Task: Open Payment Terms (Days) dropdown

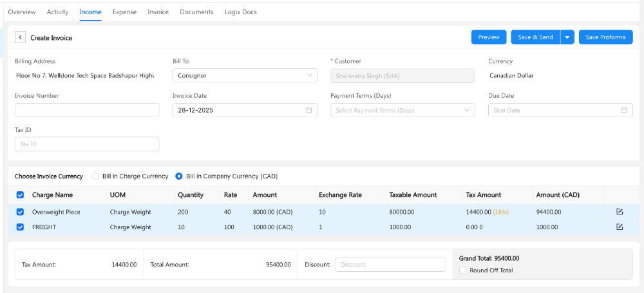Action: click(402, 110)
